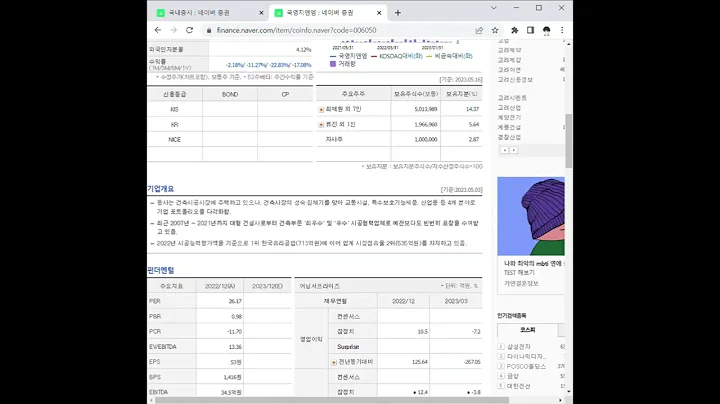
Task: Open POSCO홀딩스 in popular searches
Action: click(x=526, y=366)
